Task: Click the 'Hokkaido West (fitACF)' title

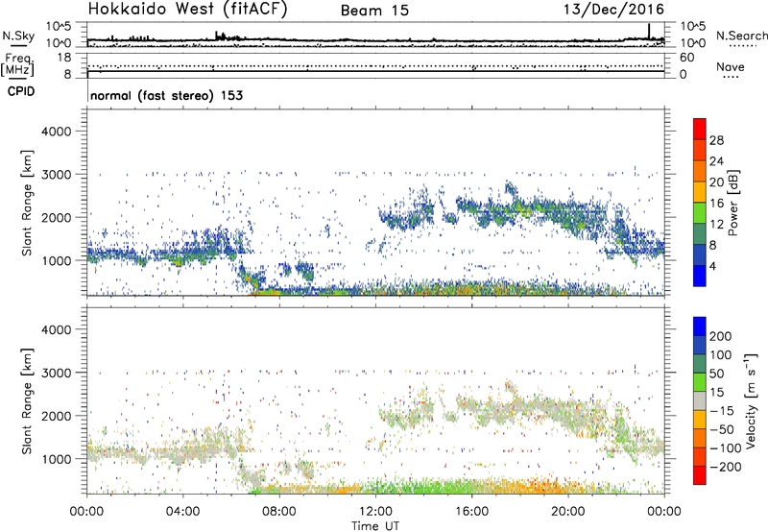Action: click(187, 9)
